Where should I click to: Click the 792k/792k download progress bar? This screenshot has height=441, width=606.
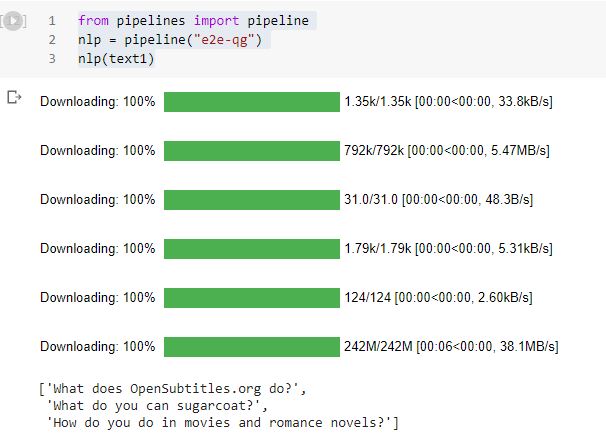(251, 151)
